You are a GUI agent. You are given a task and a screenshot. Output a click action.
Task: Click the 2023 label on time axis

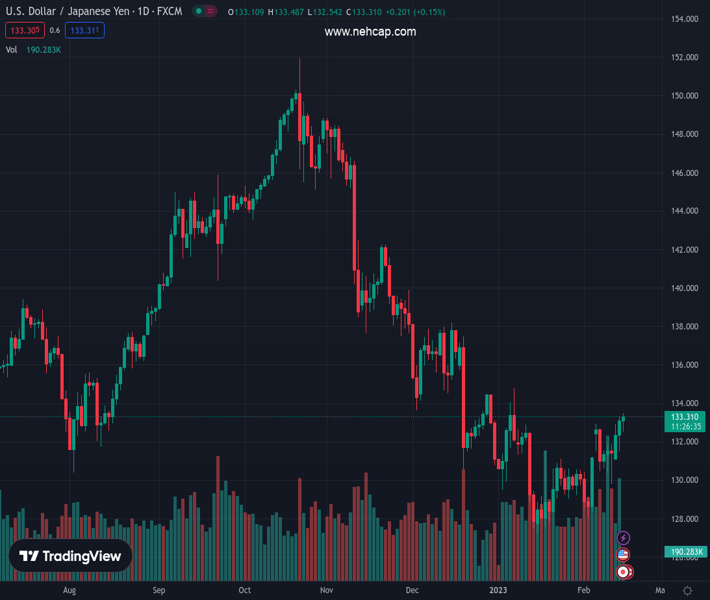tap(498, 591)
